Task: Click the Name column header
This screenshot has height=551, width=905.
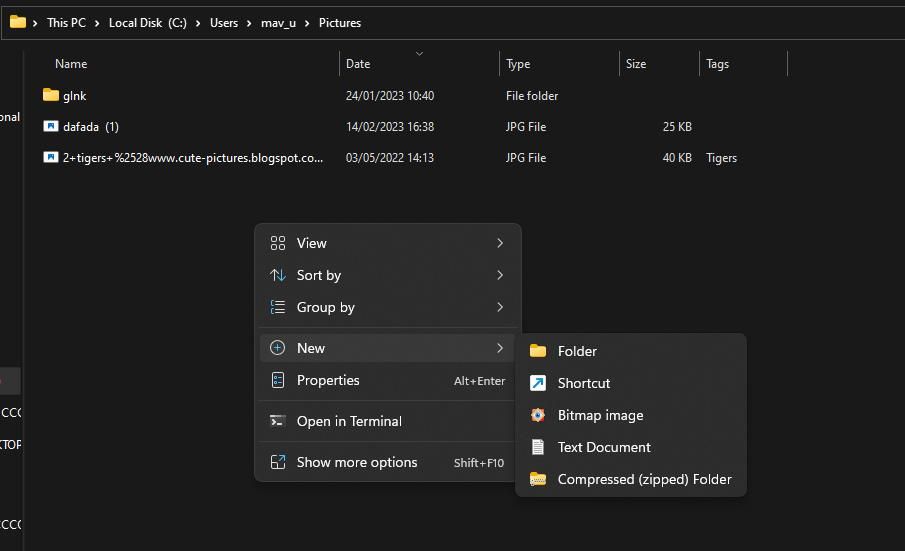Action: pos(71,64)
